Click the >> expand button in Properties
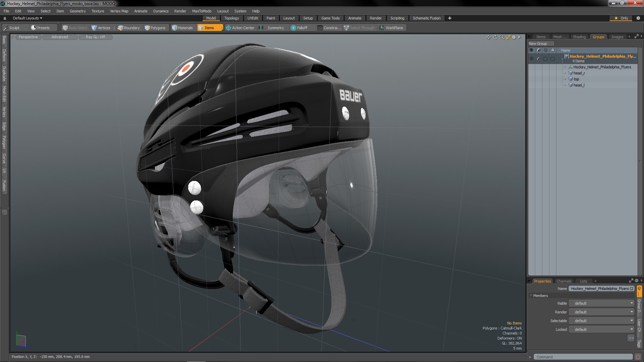Image resolution: width=644 pixels, height=362 pixels. point(631,338)
